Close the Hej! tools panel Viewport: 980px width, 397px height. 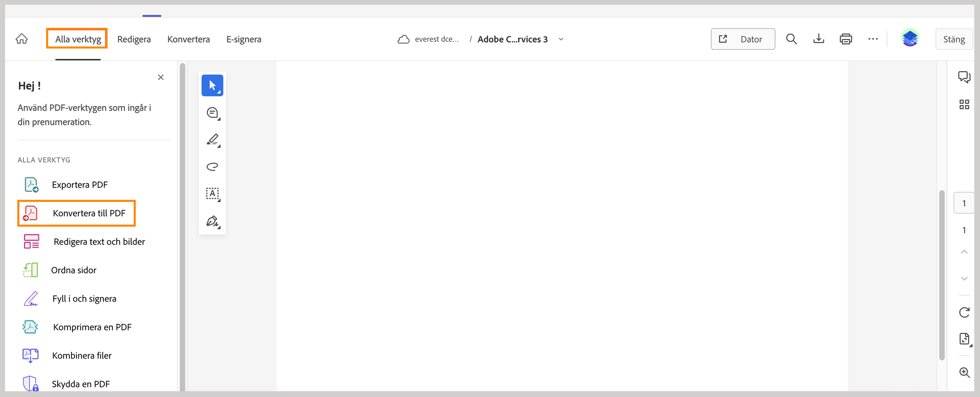[x=161, y=77]
